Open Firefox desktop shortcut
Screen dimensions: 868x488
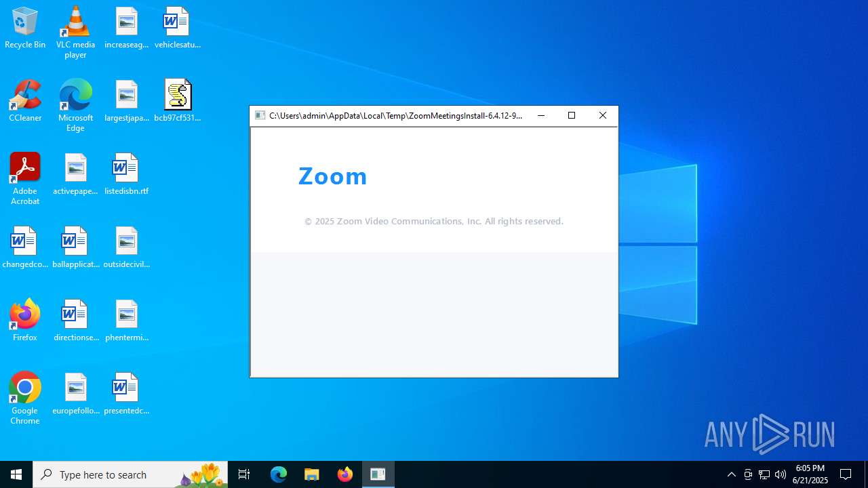tap(25, 321)
